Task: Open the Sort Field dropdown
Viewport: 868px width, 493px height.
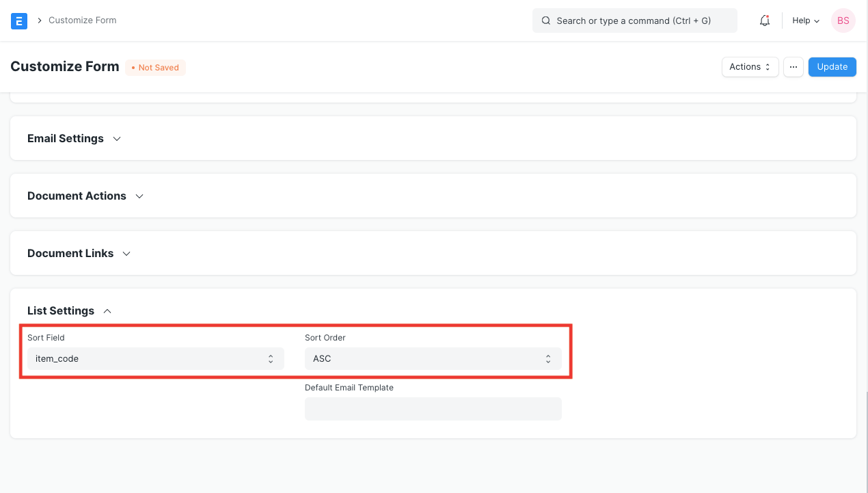Action: tap(155, 358)
